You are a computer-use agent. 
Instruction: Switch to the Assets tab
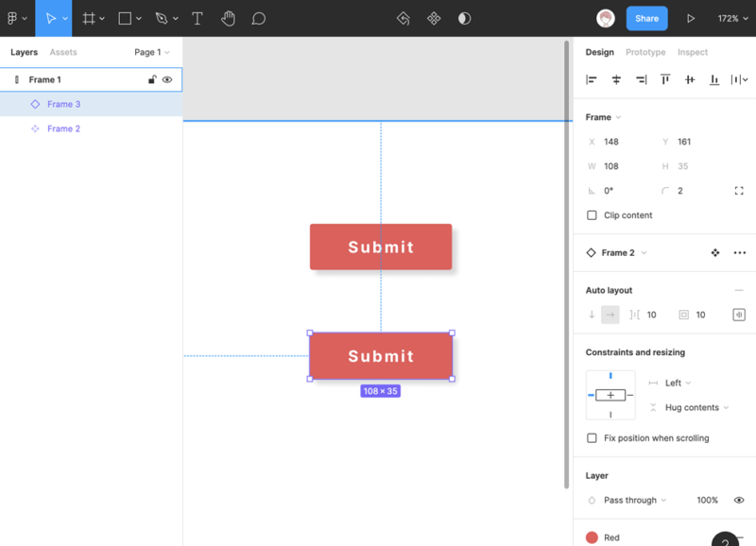pos(63,53)
